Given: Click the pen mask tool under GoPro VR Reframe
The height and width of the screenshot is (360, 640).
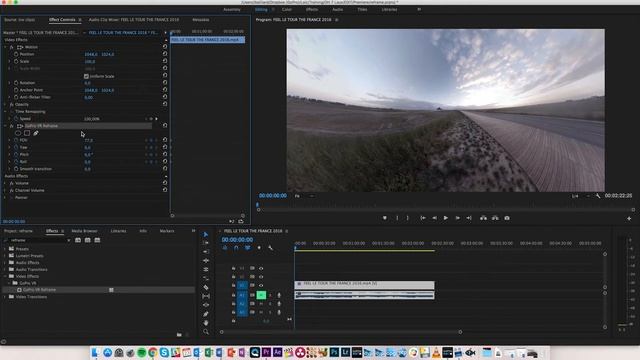Looking at the screenshot, I should (36, 133).
